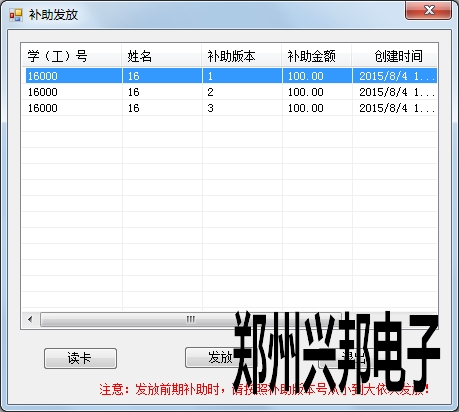Select the row with 补助版本 3
The image size is (459, 412).
(x=229, y=108)
